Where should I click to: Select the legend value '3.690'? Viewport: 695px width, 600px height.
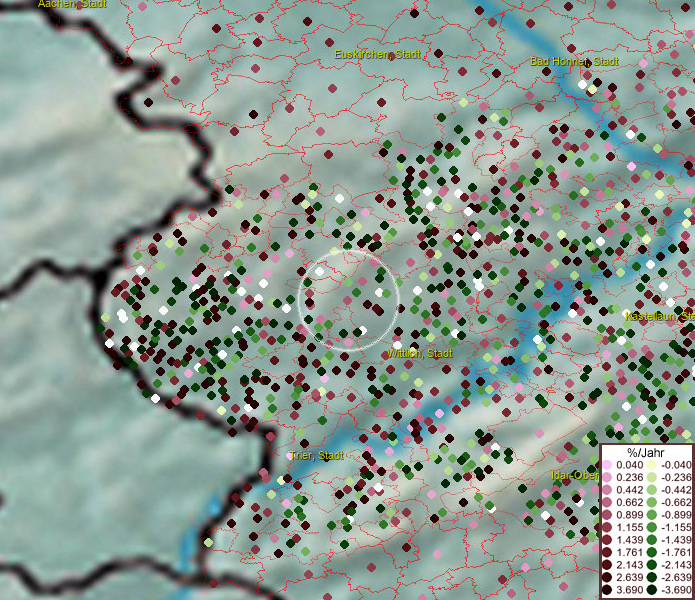pyautogui.click(x=629, y=590)
